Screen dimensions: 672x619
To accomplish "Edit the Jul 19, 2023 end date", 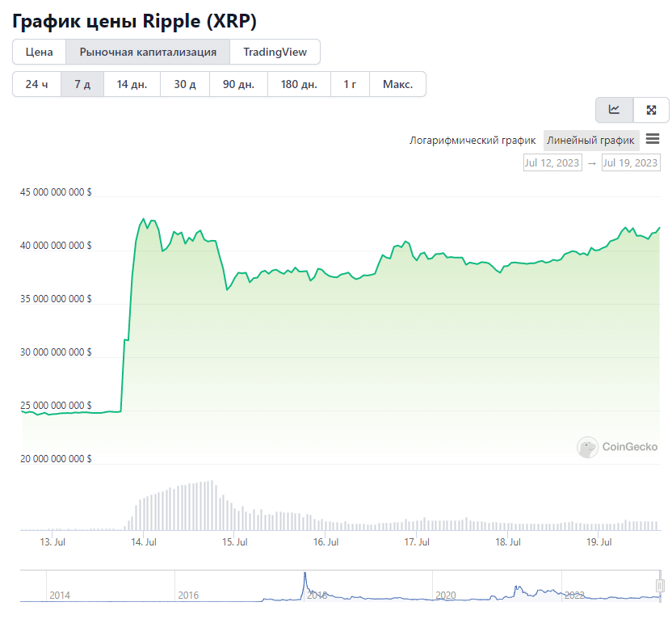I will click(x=631, y=163).
